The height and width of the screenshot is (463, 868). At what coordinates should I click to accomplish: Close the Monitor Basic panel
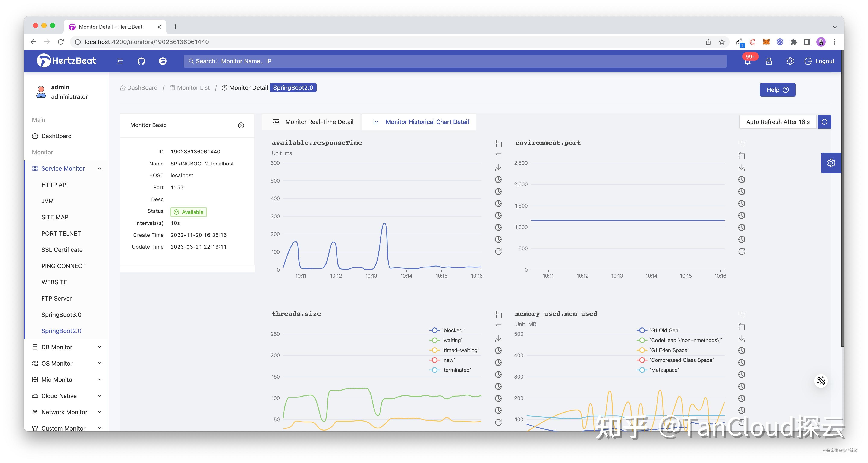coord(241,125)
